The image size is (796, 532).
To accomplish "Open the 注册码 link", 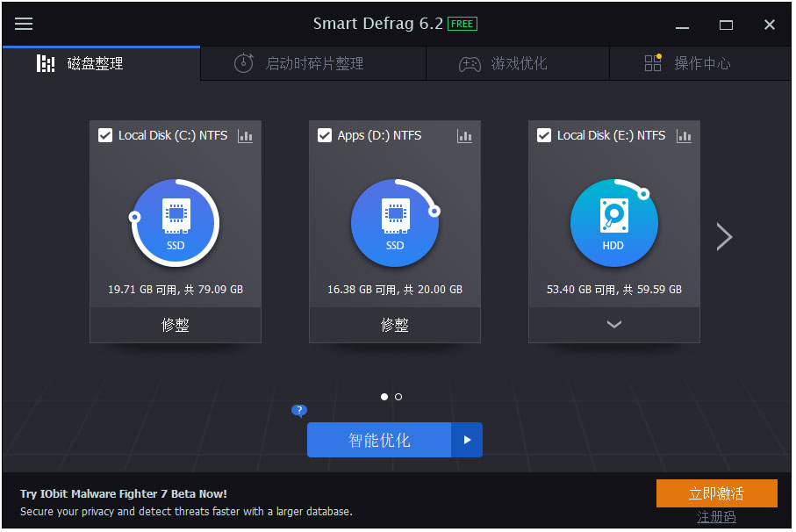I will [716, 517].
